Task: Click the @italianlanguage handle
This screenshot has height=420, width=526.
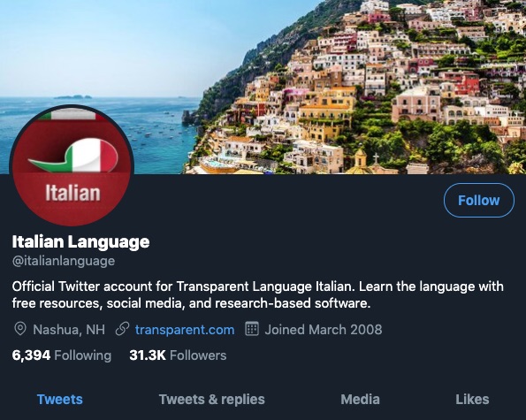Action: pos(64,261)
